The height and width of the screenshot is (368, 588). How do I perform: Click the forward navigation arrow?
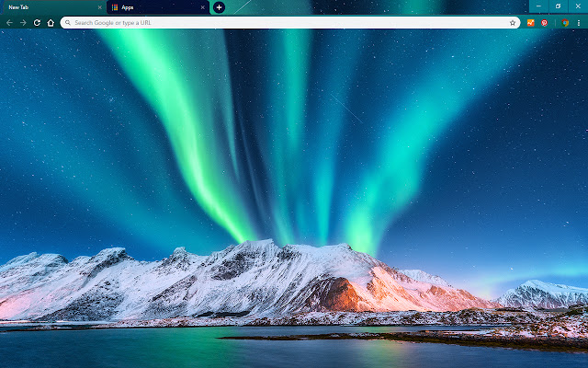[23, 22]
